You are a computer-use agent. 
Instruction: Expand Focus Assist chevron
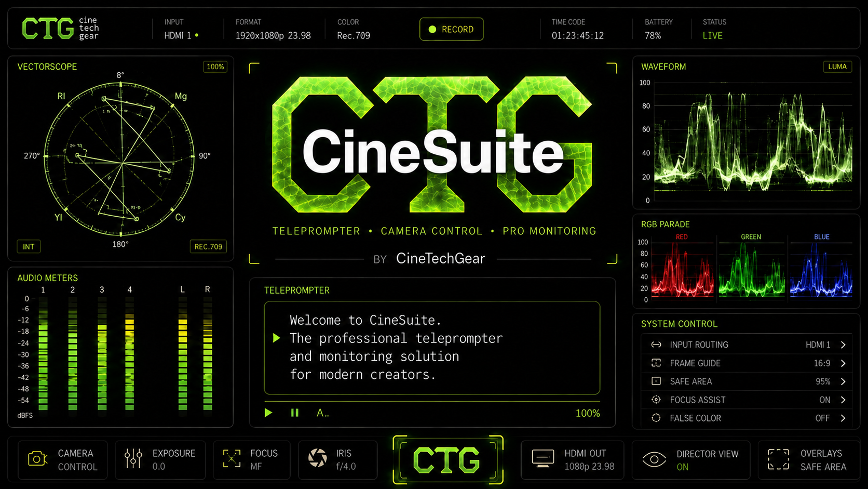[x=843, y=400]
